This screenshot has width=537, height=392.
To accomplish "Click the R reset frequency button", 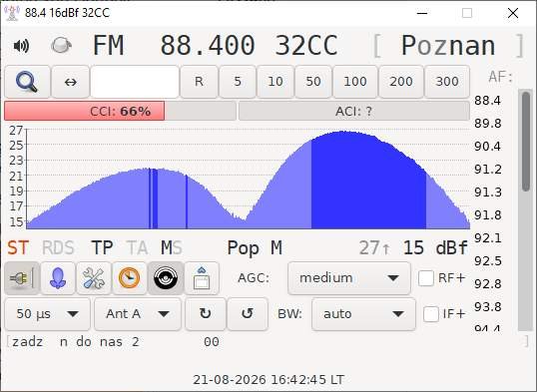I will [199, 82].
